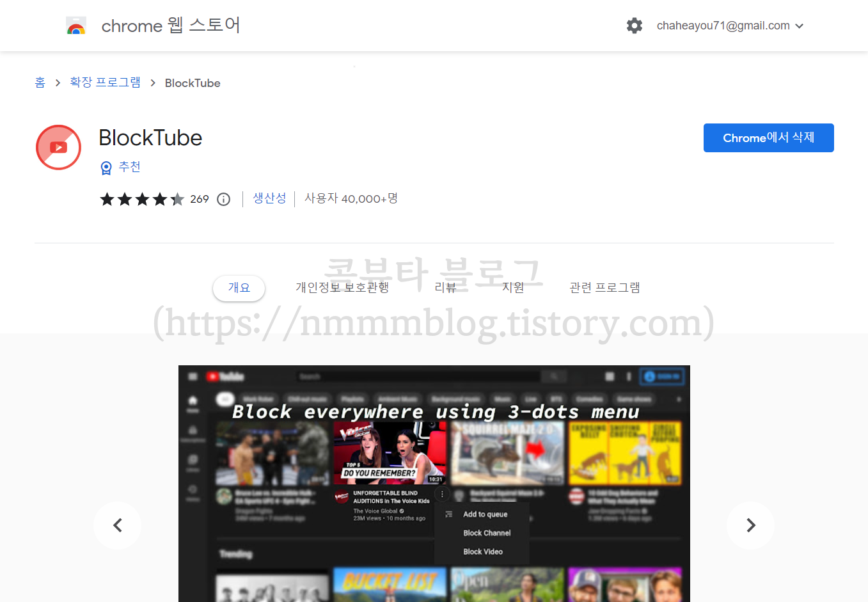Screen dimensions: 868x602
Task: Open the 생산성 category link
Action: [269, 198]
